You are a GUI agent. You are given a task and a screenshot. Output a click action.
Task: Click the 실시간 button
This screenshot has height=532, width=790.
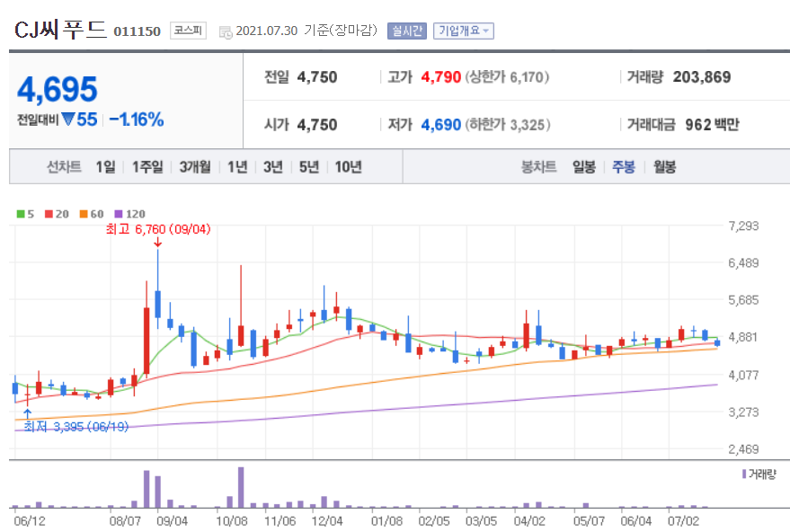406,31
